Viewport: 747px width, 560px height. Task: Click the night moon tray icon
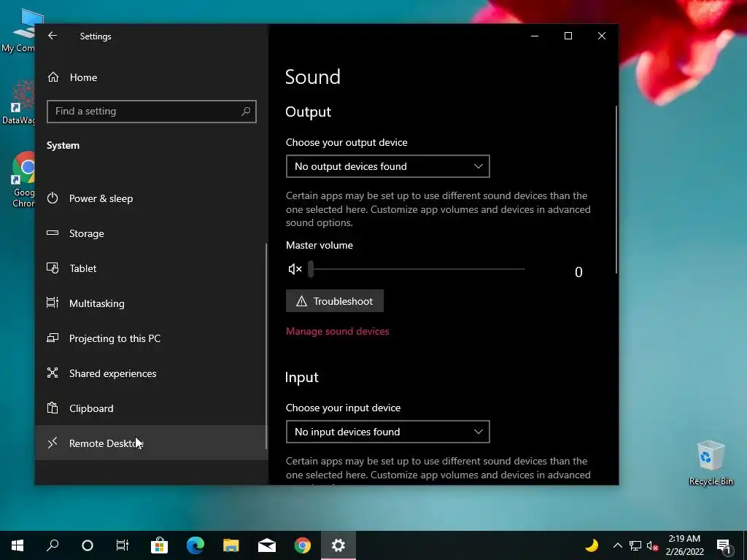pos(592,545)
